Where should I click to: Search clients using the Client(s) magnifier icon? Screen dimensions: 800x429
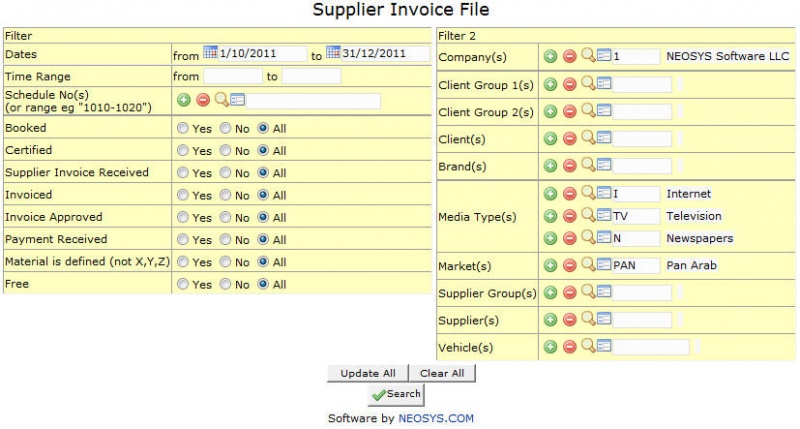coord(588,137)
